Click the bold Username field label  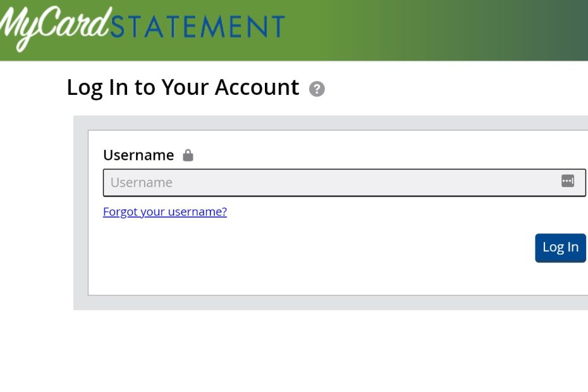(138, 156)
